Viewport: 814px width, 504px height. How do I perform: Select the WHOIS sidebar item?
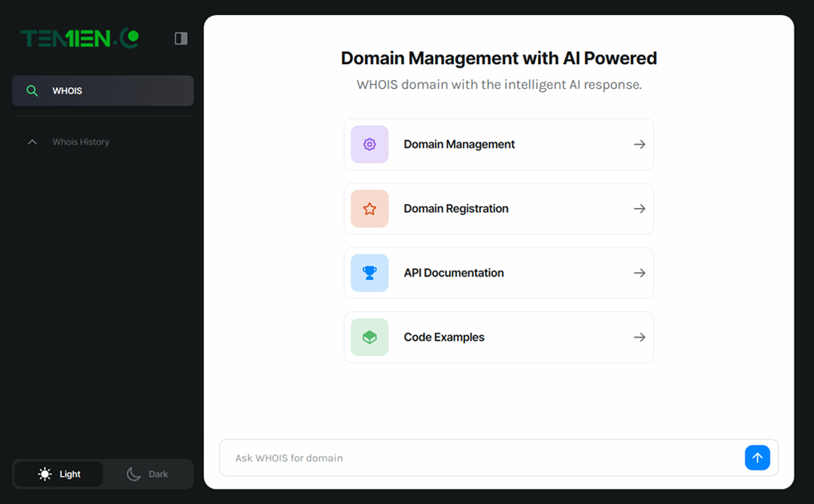tap(102, 91)
